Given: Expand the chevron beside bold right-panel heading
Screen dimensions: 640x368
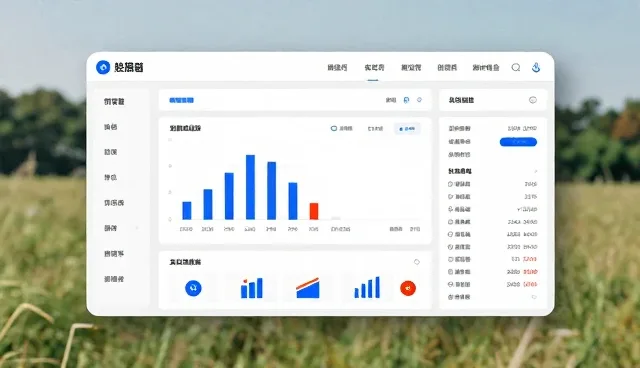Looking at the screenshot, I should (536, 171).
